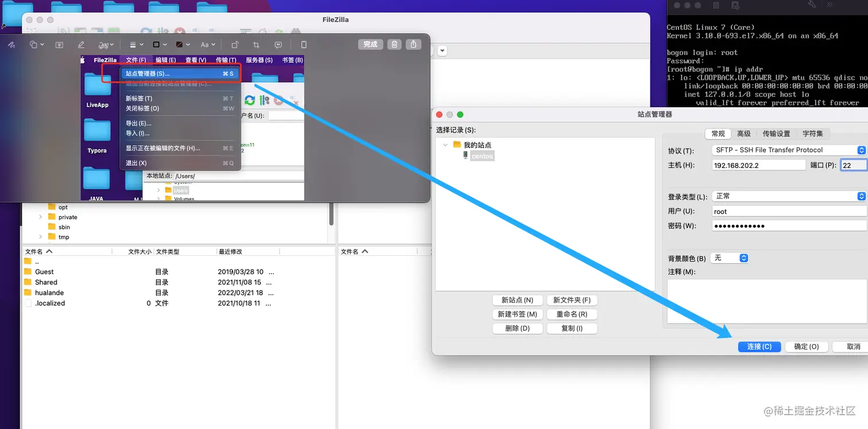This screenshot has width=868, height=429.
Task: Switch to the 常规 tab in Site Manager
Action: [x=718, y=134]
